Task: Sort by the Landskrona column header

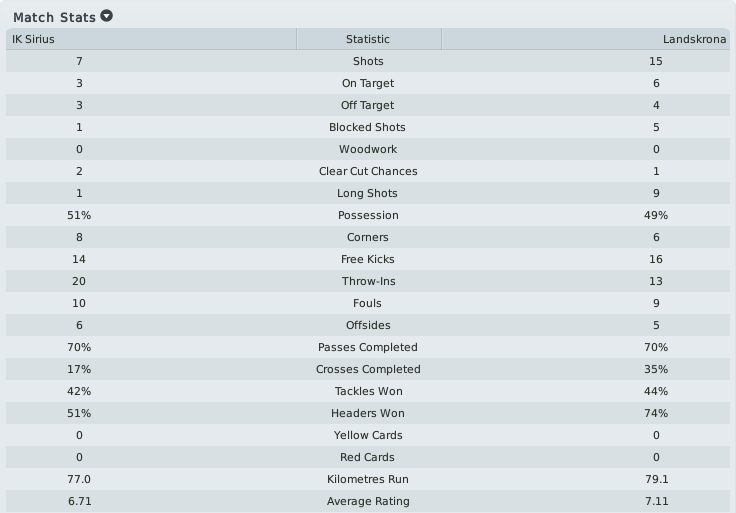Action: [x=586, y=39]
